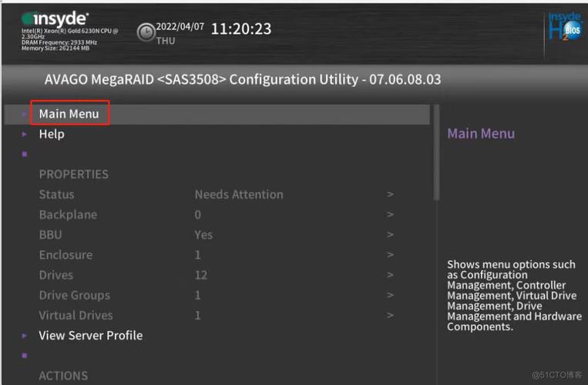Click the arrow beside Help
Image resolution: width=588 pixels, height=385 pixels.
[x=25, y=134]
